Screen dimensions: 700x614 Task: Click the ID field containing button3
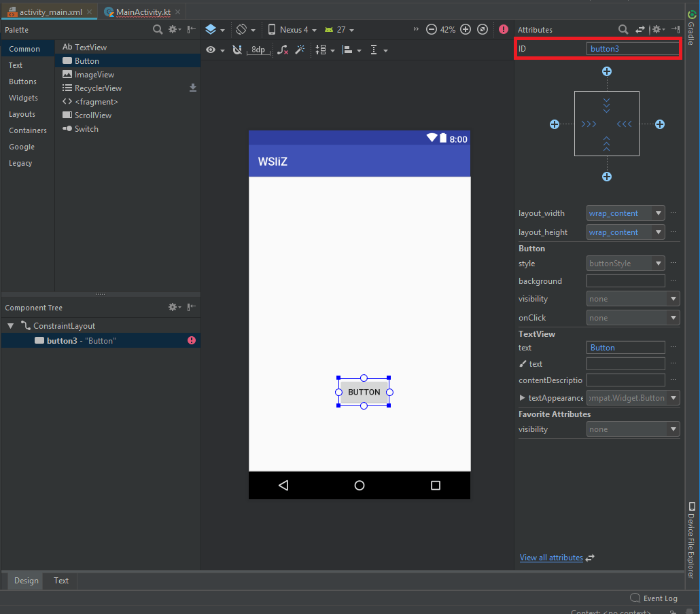point(633,49)
